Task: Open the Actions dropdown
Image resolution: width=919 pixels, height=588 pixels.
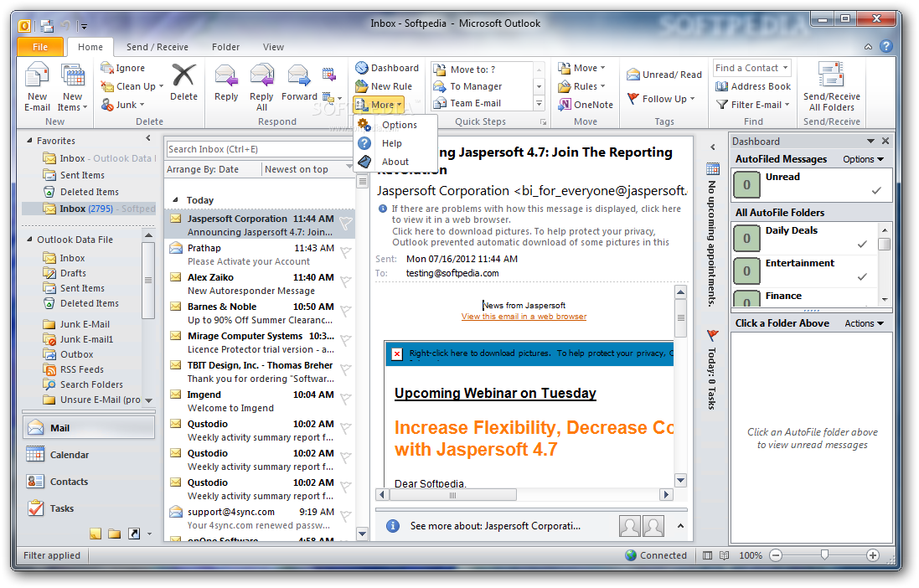Action: click(x=864, y=323)
